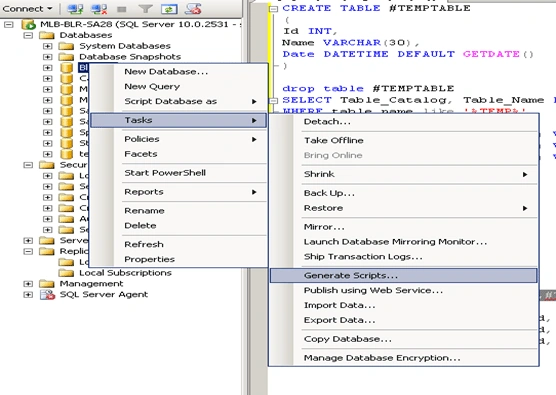The width and height of the screenshot is (556, 395).
Task: Click the GETDATE() text in editor
Action: click(x=498, y=54)
